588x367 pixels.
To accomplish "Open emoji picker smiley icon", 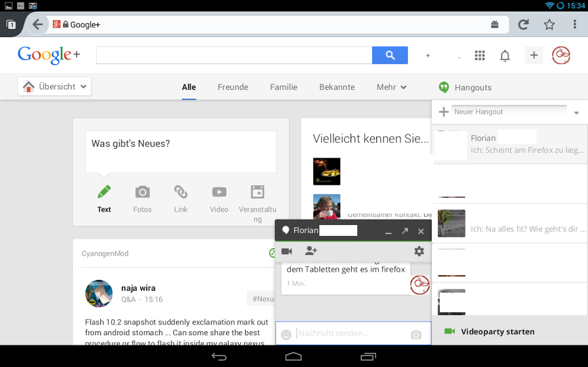I will (x=286, y=335).
